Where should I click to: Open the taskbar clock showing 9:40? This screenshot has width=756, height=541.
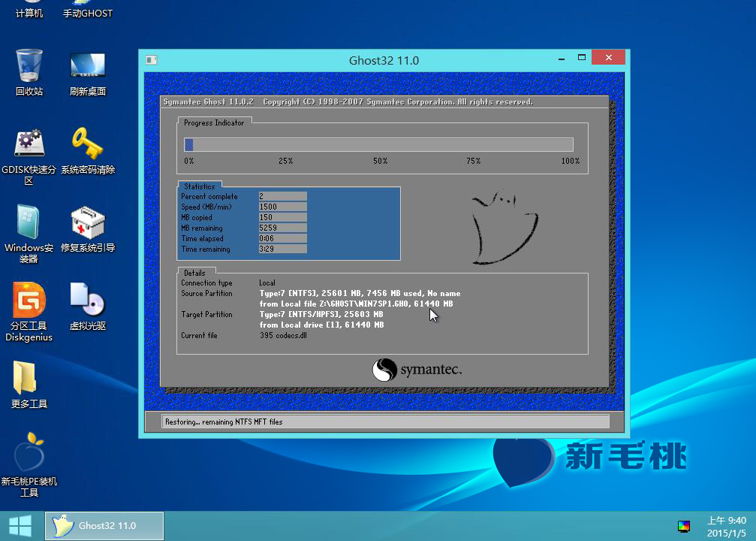[x=726, y=527]
